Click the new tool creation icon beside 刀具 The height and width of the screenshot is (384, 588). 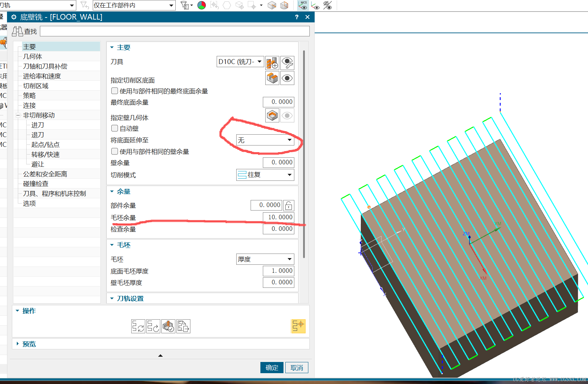272,63
